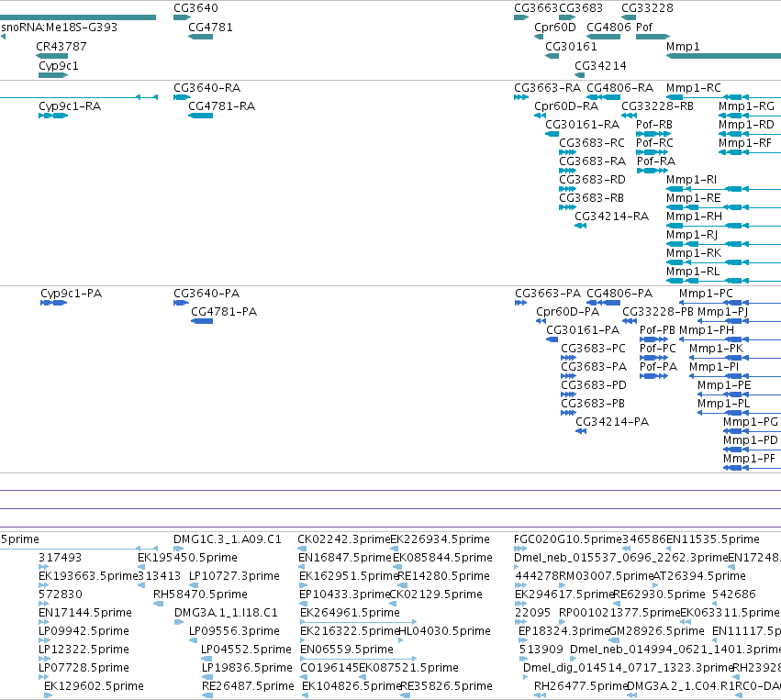Click the CG4781 gene label

pyautogui.click(x=210, y=28)
